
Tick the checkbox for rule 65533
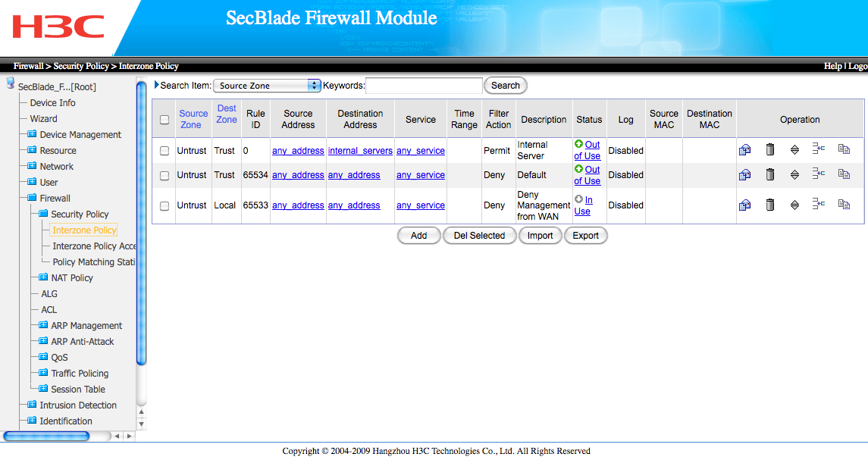(165, 206)
